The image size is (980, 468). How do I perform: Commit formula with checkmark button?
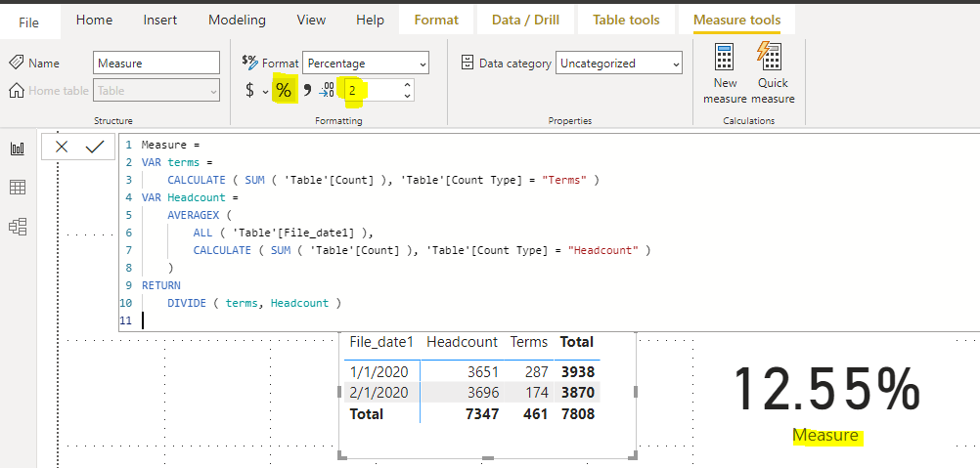click(x=94, y=147)
